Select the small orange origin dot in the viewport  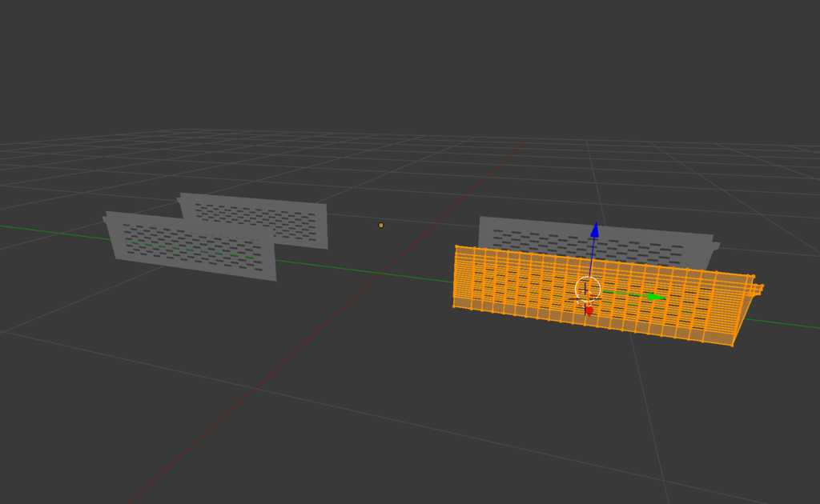pos(380,225)
